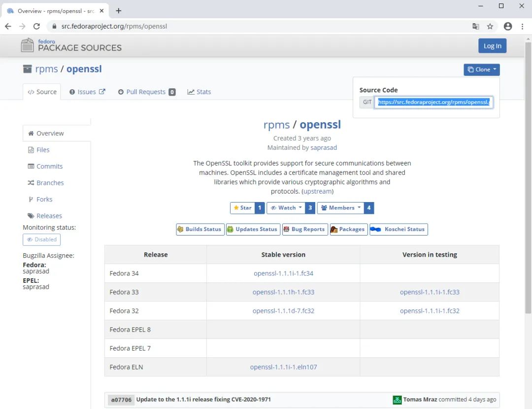
Task: Open openssl-1.1.1i-1.fc34 stable version link
Action: point(283,273)
